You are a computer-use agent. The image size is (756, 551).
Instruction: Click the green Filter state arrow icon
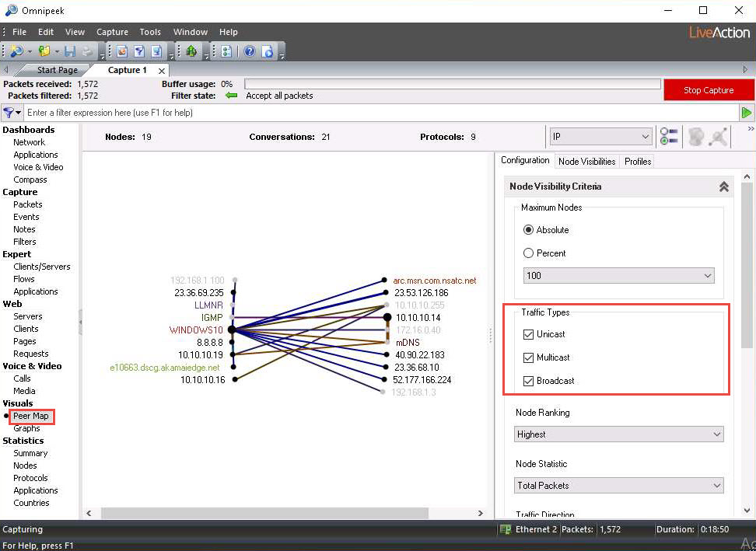coord(232,96)
